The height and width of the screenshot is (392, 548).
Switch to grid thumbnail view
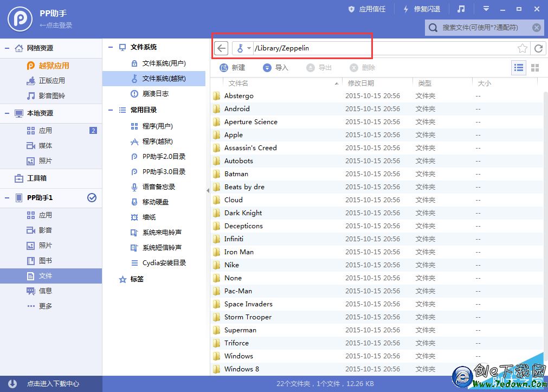tap(535, 67)
